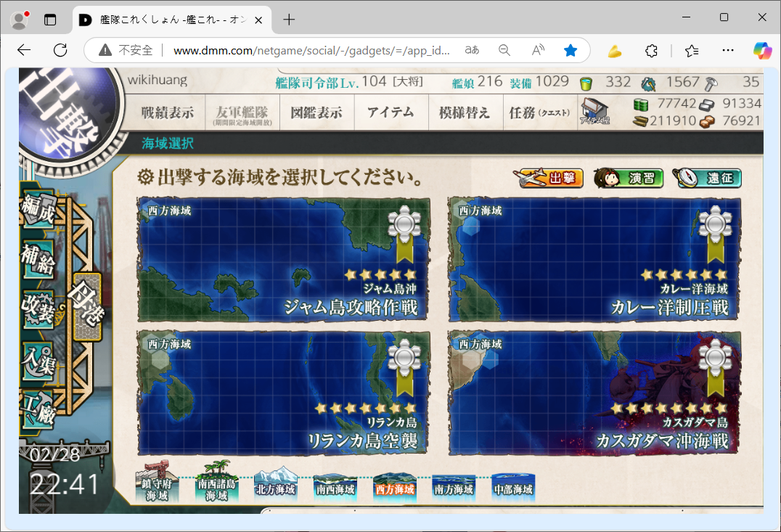The height and width of the screenshot is (532, 781).
Task: Click the instant repair bucket icon
Action: 586,83
